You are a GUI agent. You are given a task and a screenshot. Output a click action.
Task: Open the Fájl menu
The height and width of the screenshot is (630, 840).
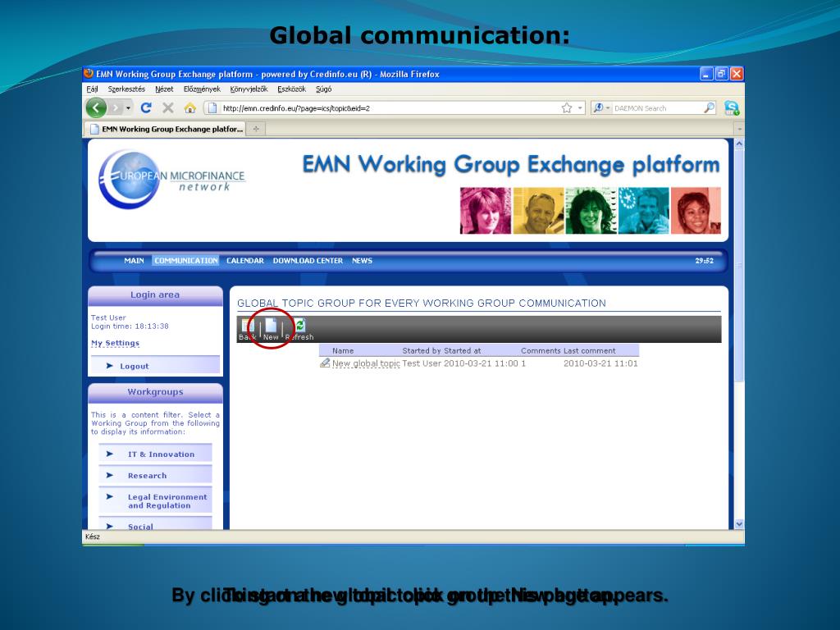[x=92, y=89]
